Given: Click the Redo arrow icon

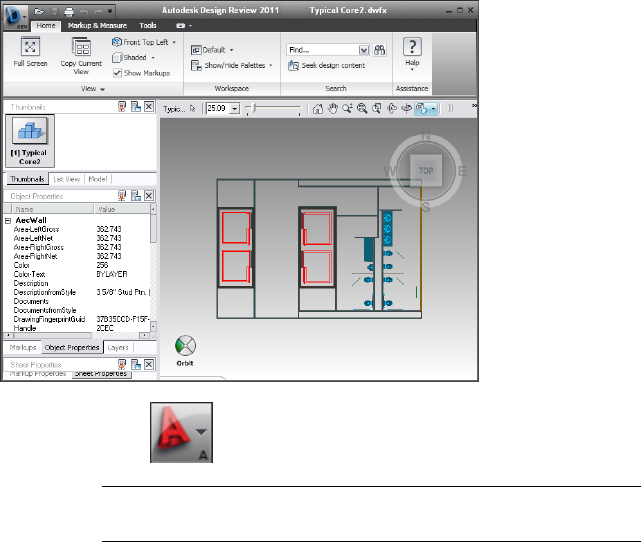Looking at the screenshot, I should [98, 11].
